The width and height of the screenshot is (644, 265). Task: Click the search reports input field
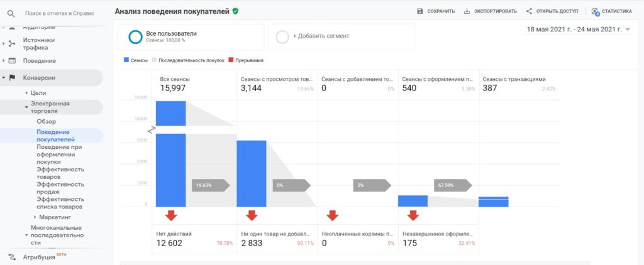point(60,13)
